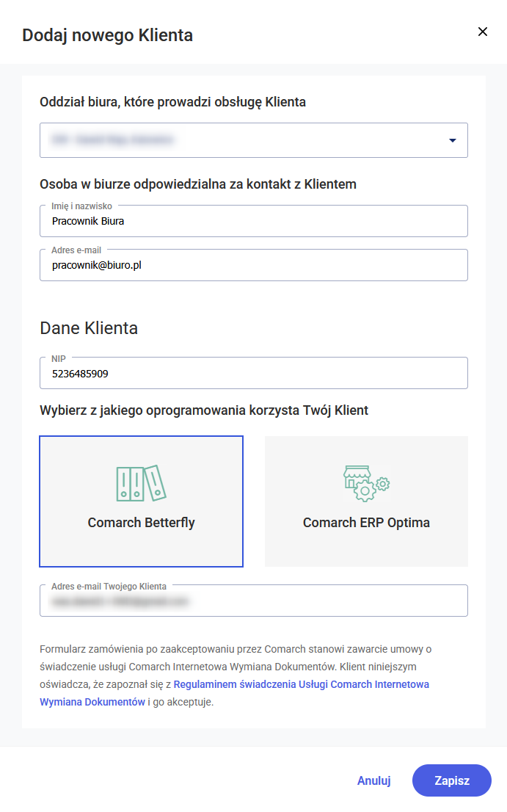Viewport: 507px width, 812px height.
Task: Choose the Comarch Betterfly label text
Action: point(141,523)
